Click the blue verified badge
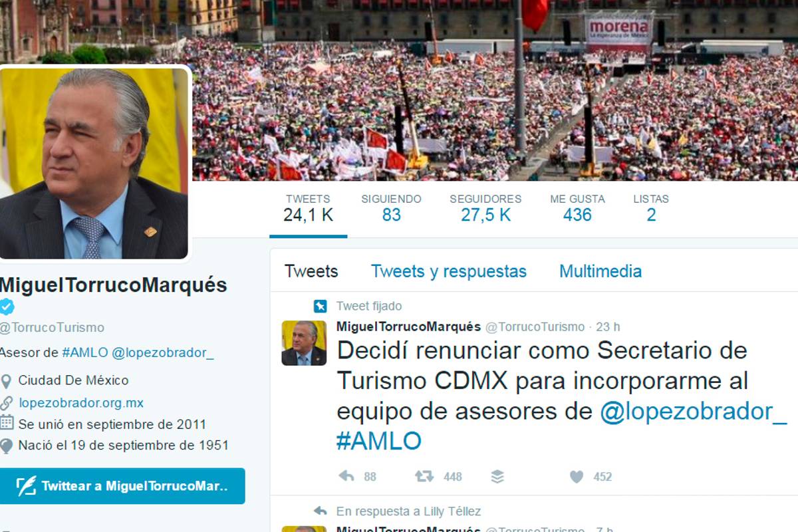The height and width of the screenshot is (532, 798). [6, 307]
